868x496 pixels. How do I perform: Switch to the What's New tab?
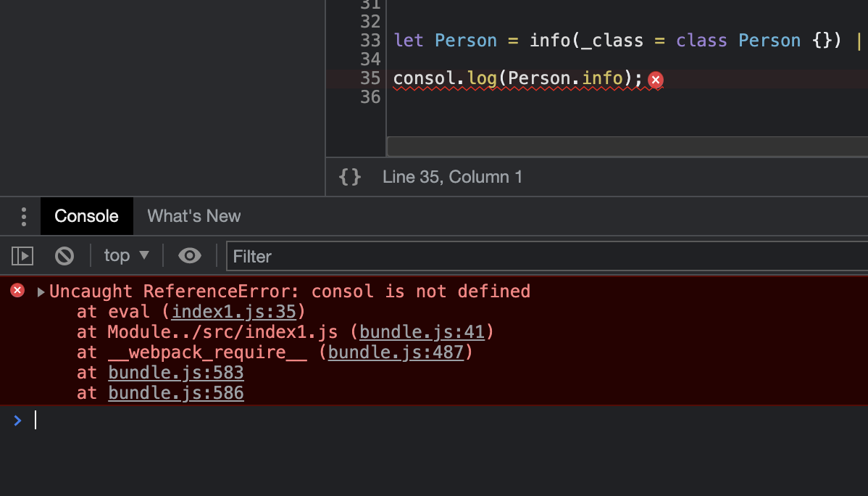click(x=193, y=216)
